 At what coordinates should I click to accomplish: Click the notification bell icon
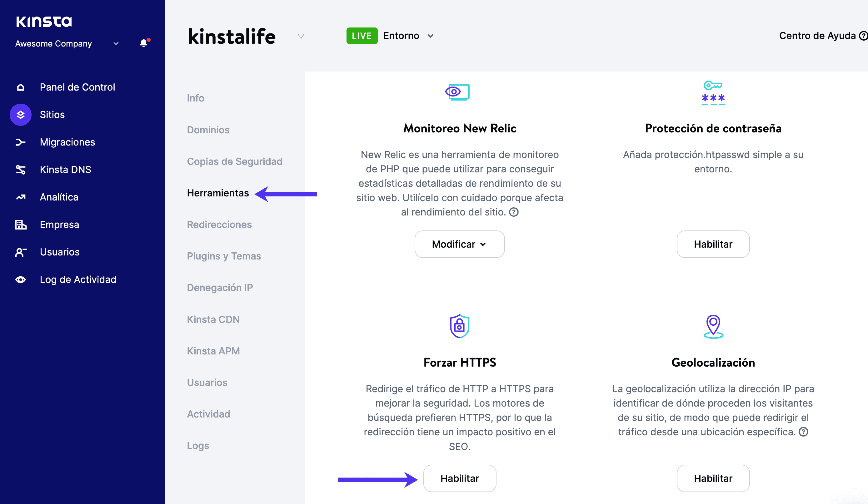point(144,43)
